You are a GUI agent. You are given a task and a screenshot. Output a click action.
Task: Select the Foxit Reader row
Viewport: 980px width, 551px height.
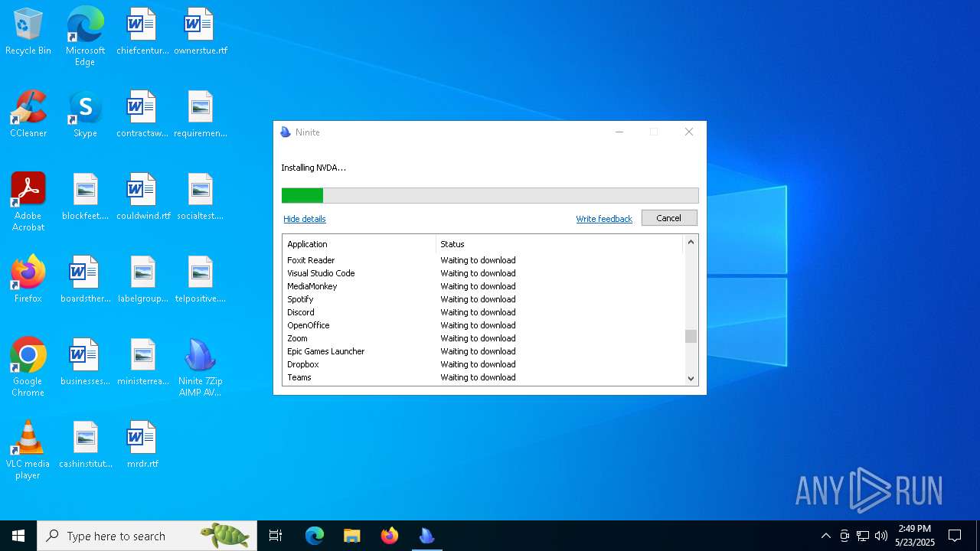click(482, 260)
